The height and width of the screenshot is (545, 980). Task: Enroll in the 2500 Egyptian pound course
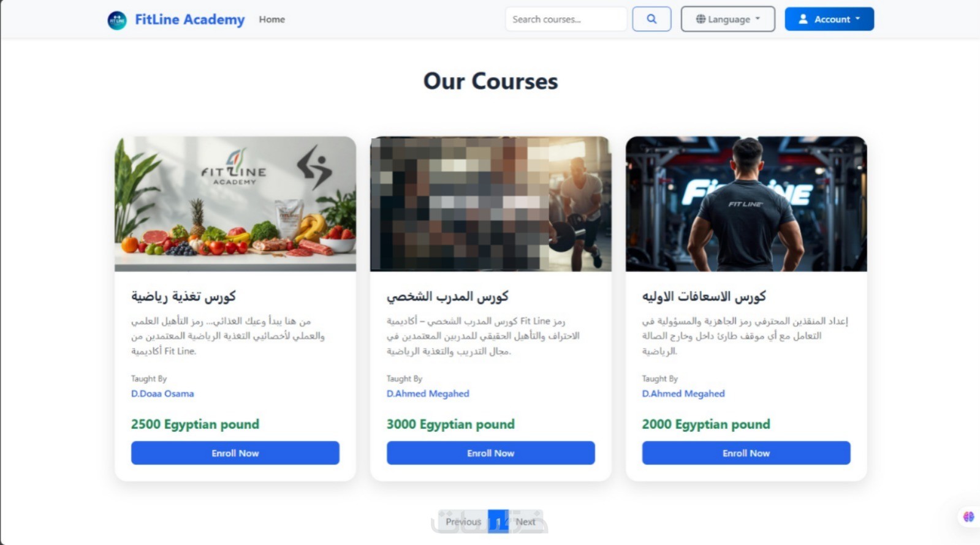pyautogui.click(x=235, y=453)
